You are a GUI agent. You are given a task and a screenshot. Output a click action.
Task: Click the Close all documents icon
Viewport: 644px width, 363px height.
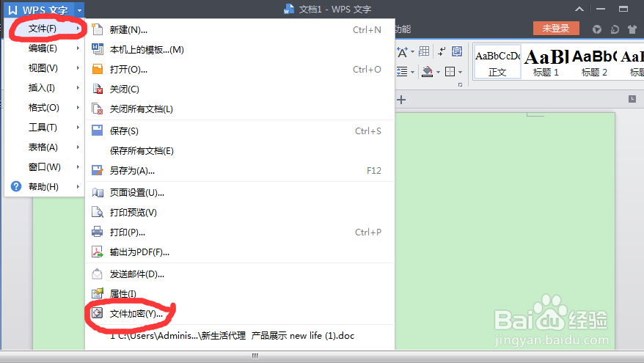pos(98,109)
